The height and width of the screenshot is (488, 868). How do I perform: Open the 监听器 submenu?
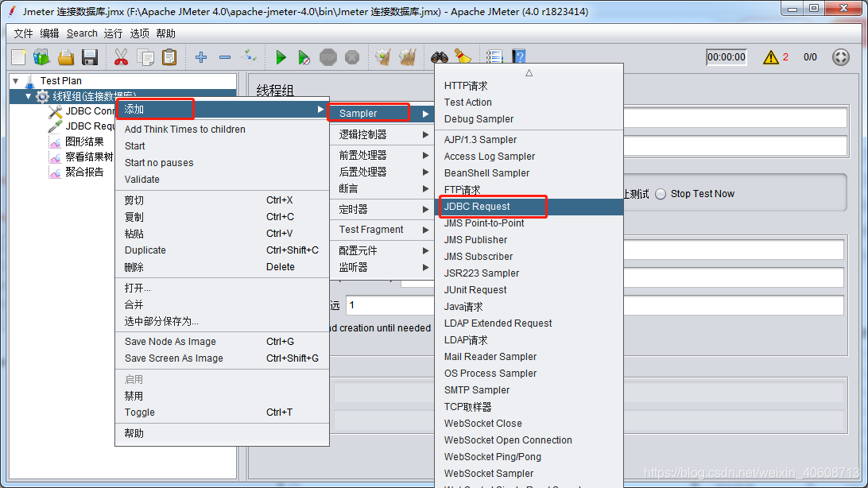tap(380, 267)
